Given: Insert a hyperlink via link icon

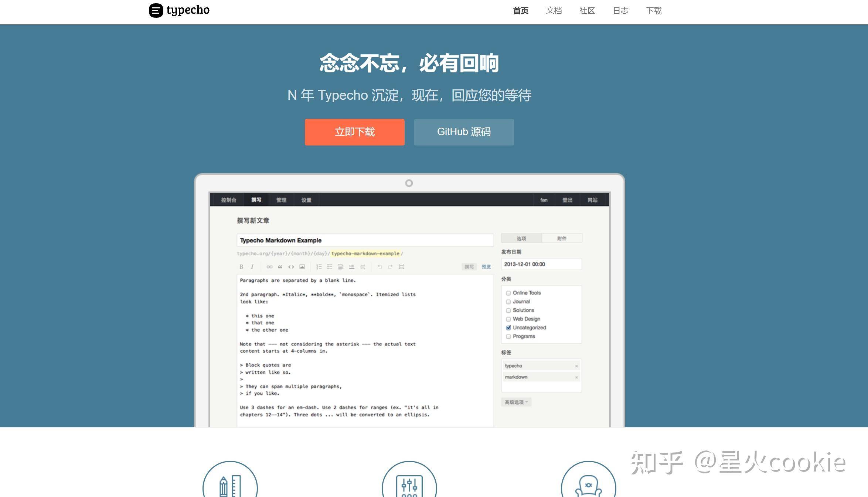Looking at the screenshot, I should click(x=269, y=267).
